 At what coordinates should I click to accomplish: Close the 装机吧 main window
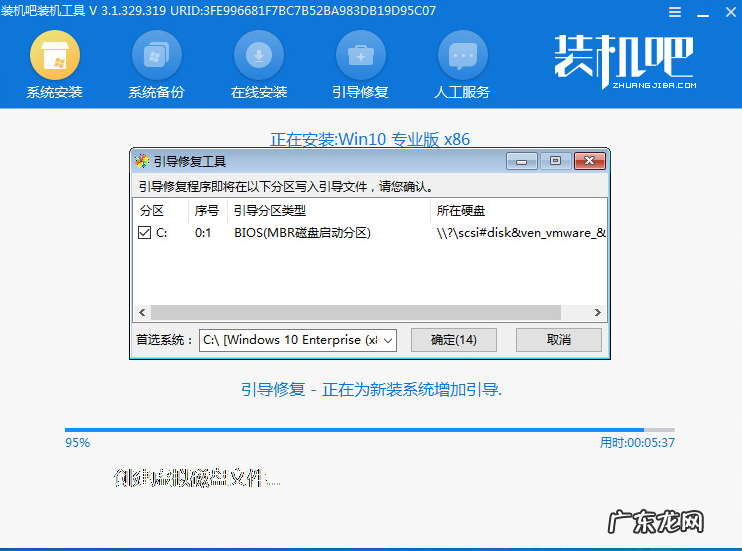731,12
